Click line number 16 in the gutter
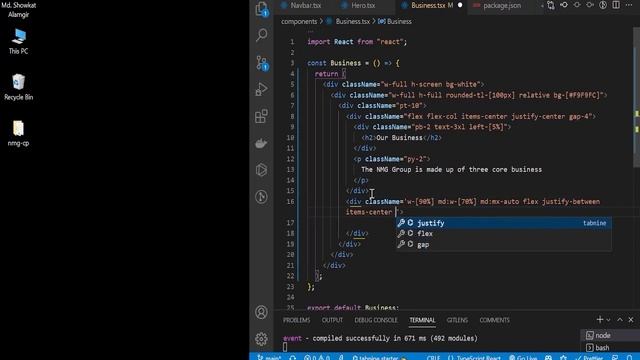 [x=290, y=202]
